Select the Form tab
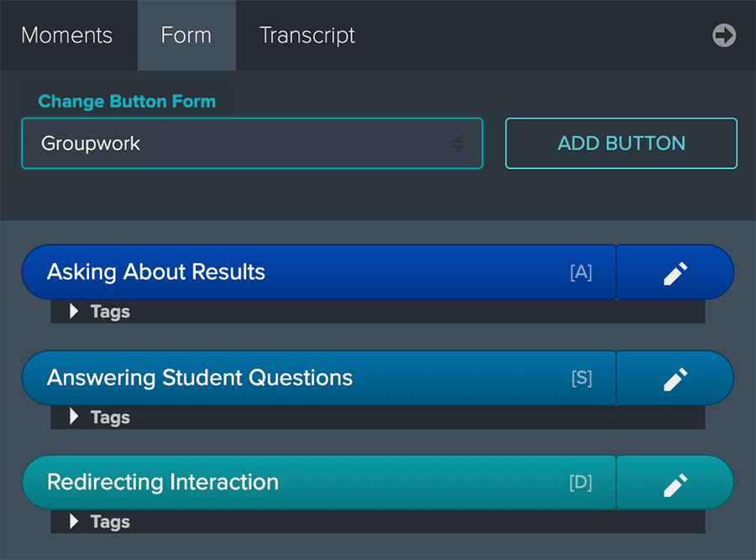Screen dimensions: 756x560 (x=186, y=35)
